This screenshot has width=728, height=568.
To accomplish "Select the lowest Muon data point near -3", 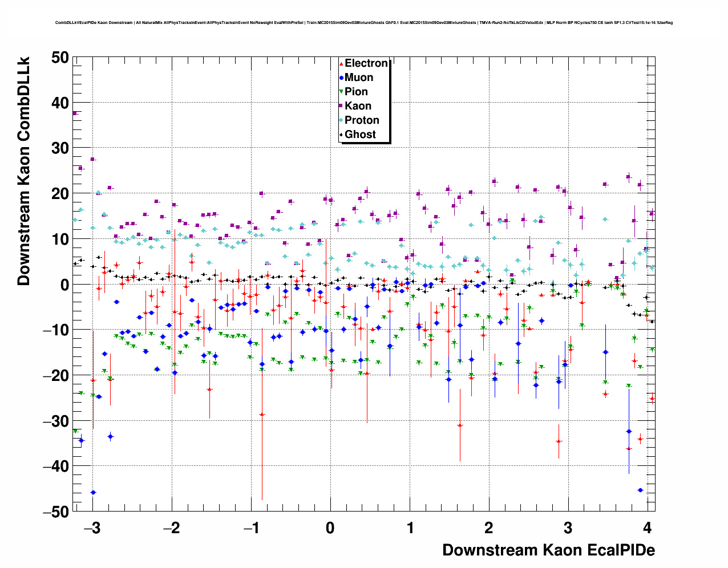I will [x=93, y=492].
